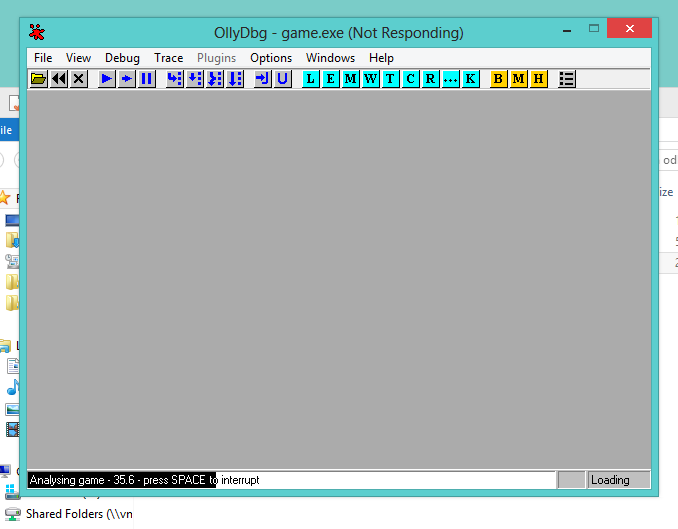This screenshot has width=678, height=529.
Task: Open the Options menu
Action: [x=271, y=58]
